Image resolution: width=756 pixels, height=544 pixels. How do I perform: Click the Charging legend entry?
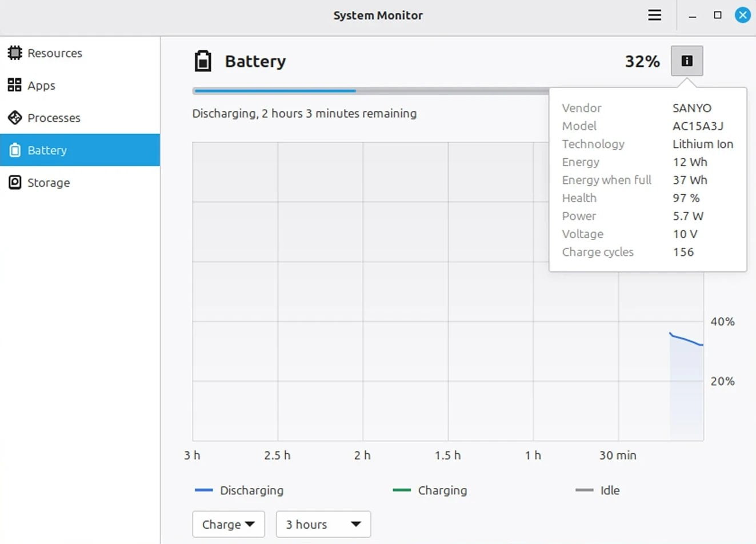click(x=430, y=490)
